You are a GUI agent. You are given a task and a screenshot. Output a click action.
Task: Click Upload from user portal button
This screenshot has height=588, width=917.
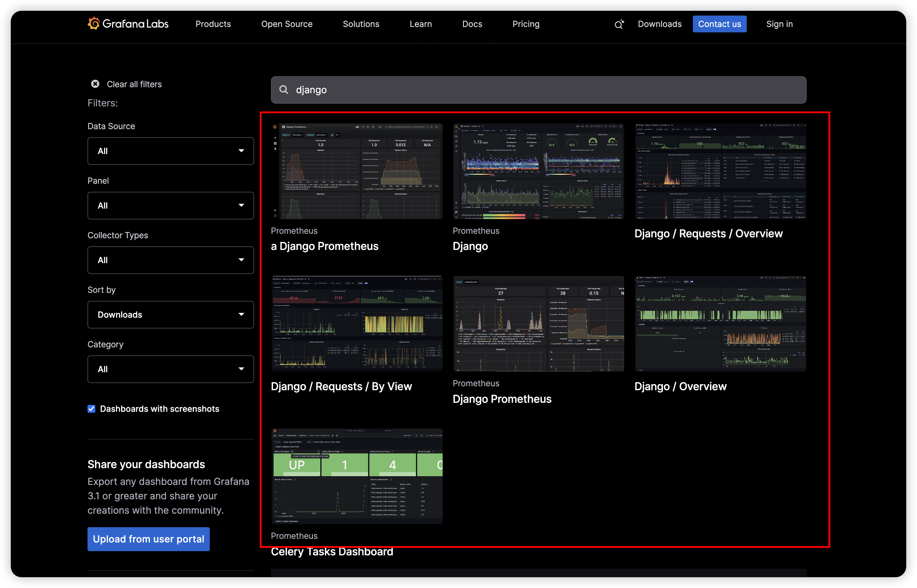pos(149,539)
